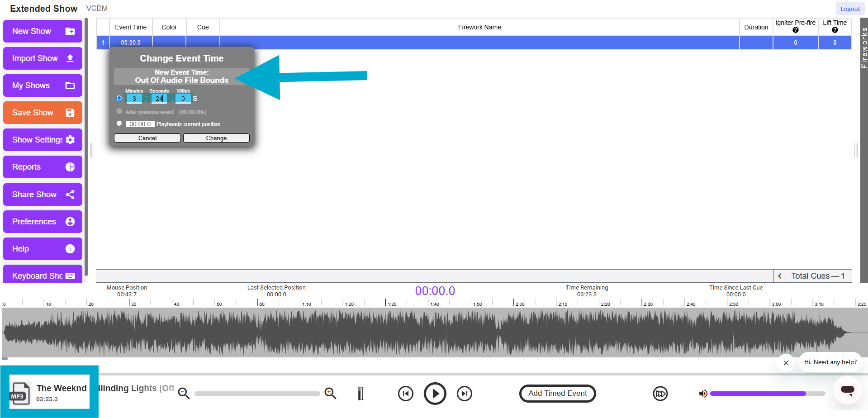The image size is (868, 418).
Task: Expand the Fireworks side panel
Action: (864, 47)
